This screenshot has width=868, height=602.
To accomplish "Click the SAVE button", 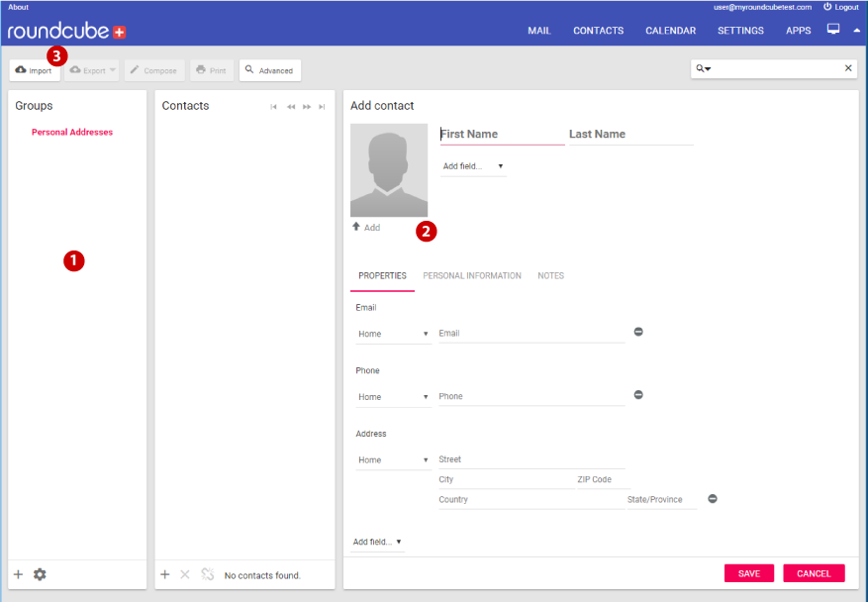I will click(x=749, y=573).
